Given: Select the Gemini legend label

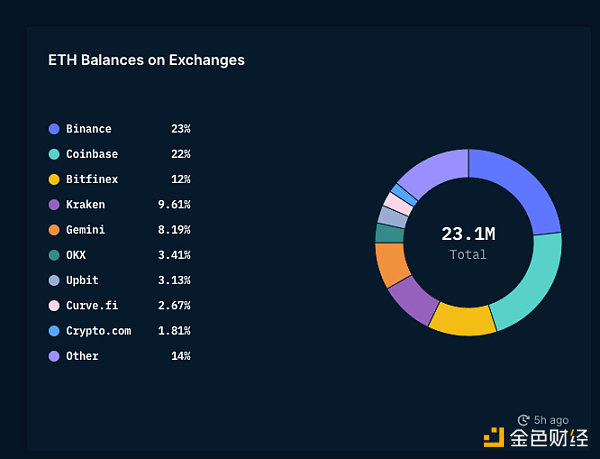Looking at the screenshot, I should point(85,230).
